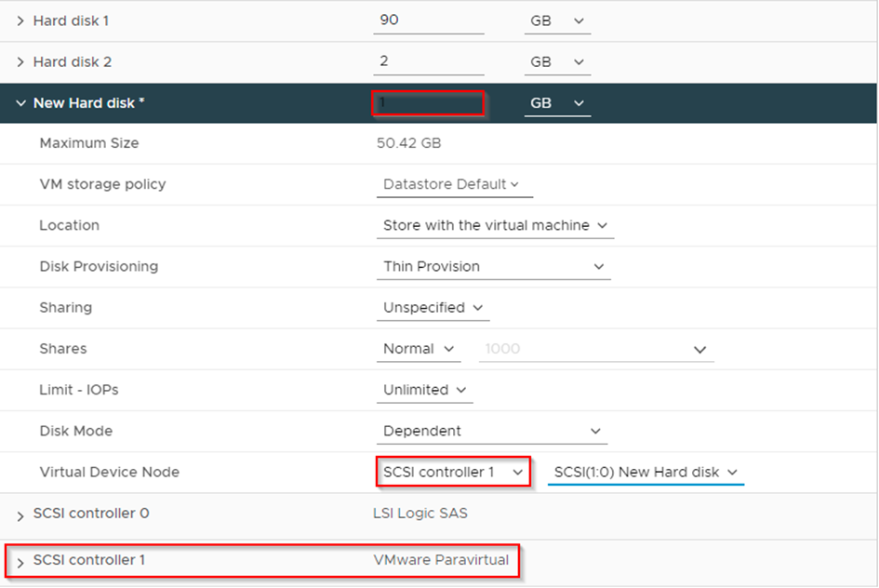Viewport: 879px width, 588px height.
Task: Open the Disk Provisioning dropdown
Action: point(493,266)
